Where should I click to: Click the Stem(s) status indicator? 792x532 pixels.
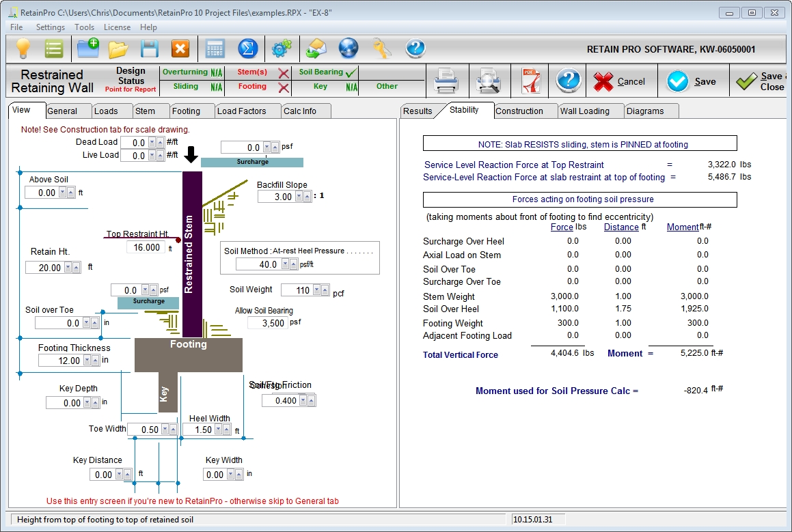(263, 72)
